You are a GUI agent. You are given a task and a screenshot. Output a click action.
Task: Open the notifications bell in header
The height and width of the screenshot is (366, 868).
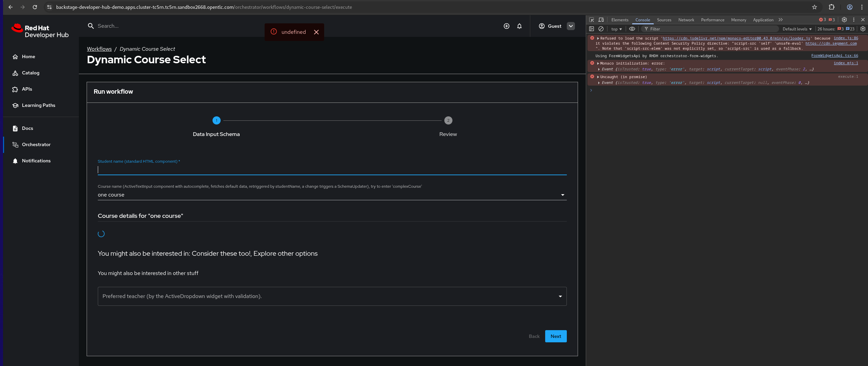519,26
